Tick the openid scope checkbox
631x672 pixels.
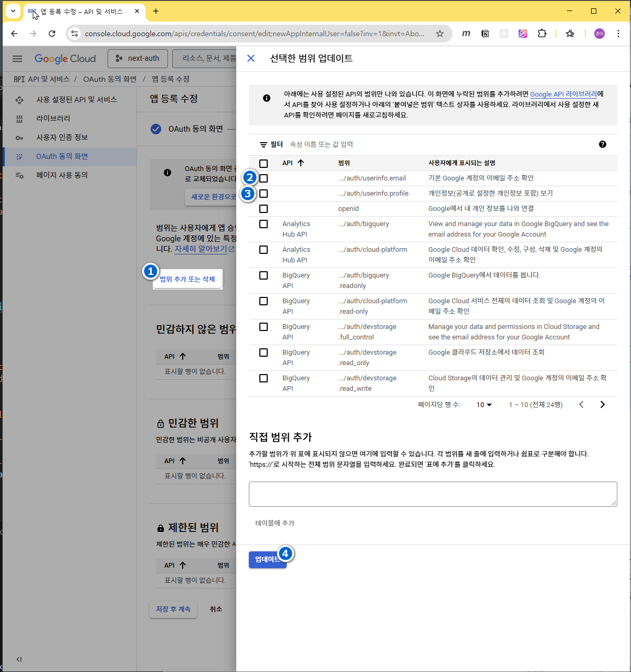click(264, 209)
